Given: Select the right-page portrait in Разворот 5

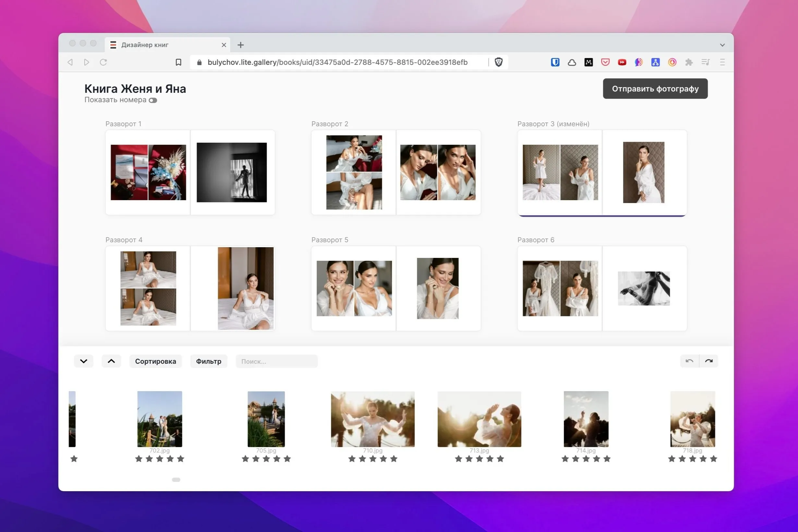Looking at the screenshot, I should click(x=438, y=288).
